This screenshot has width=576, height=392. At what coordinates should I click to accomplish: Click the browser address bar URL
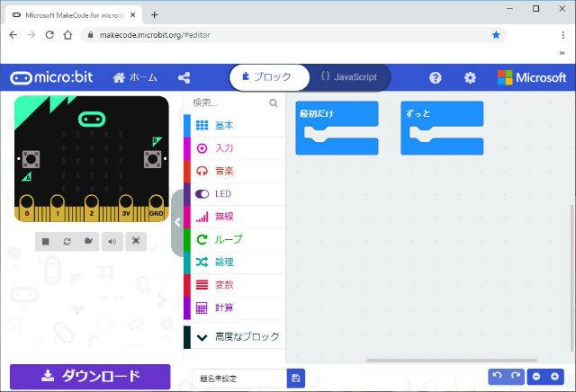tap(155, 35)
